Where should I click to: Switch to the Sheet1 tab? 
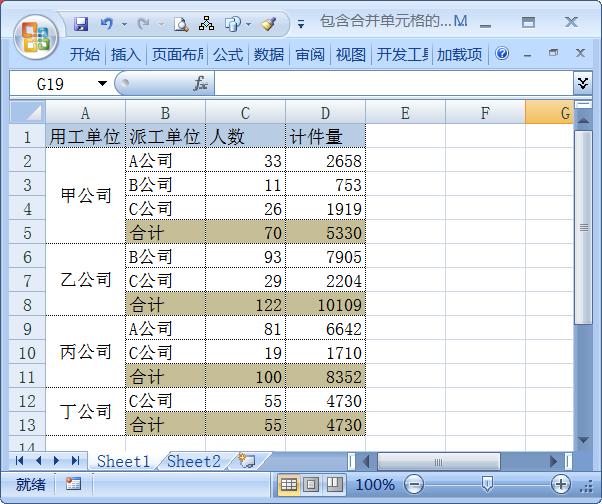[123, 461]
